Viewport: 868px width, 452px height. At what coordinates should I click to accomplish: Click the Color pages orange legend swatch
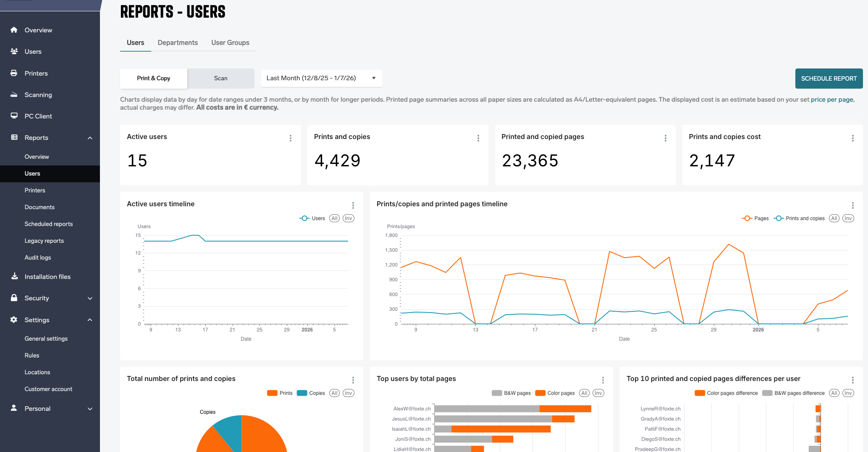click(x=540, y=393)
